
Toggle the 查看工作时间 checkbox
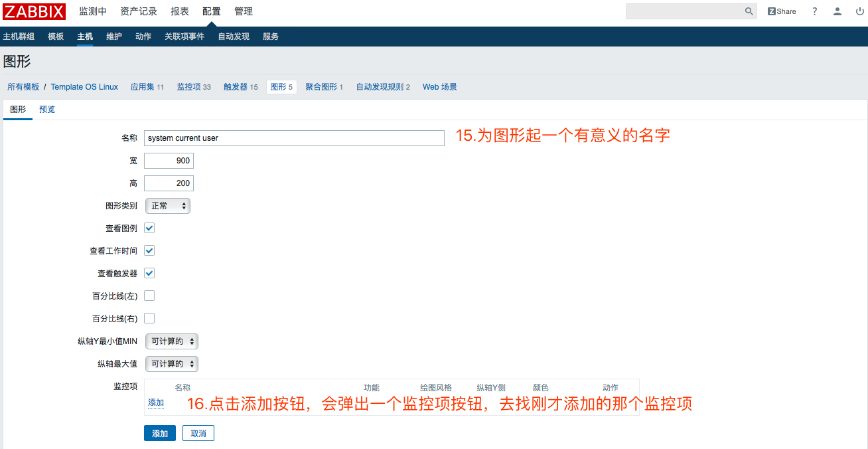click(149, 250)
